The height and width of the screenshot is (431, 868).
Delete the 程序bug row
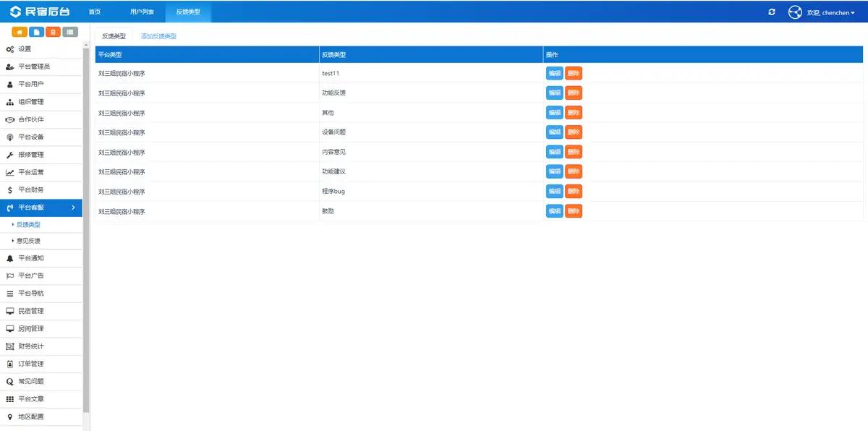[574, 191]
